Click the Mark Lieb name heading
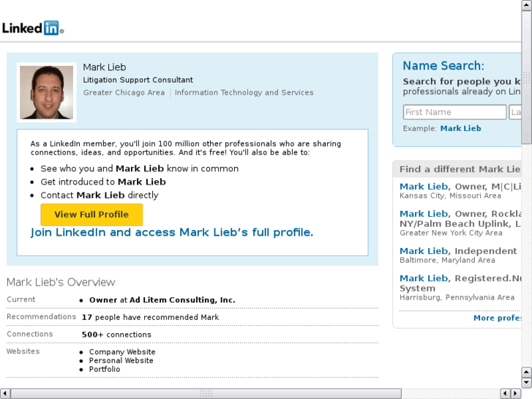The width and height of the screenshot is (532, 399). point(105,67)
